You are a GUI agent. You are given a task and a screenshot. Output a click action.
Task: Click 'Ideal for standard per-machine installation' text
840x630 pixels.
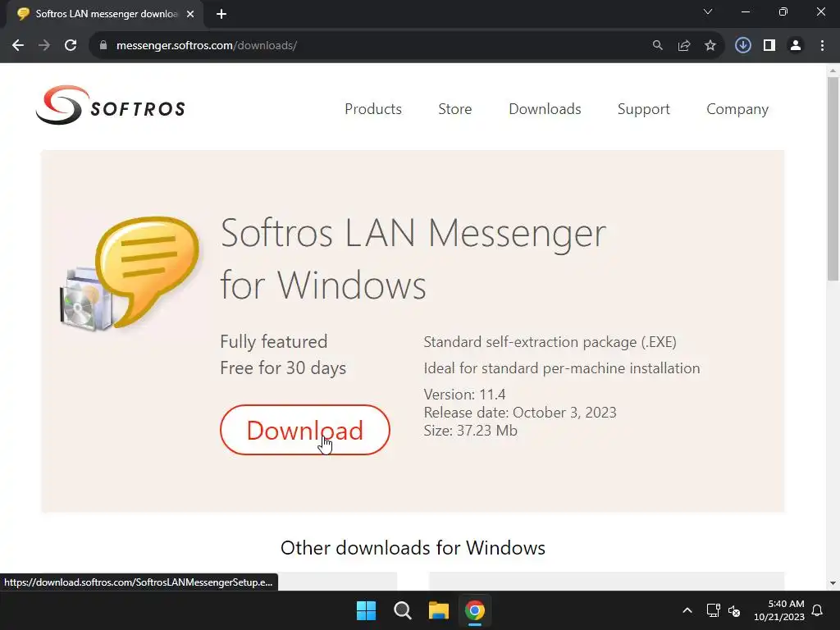pos(561,368)
